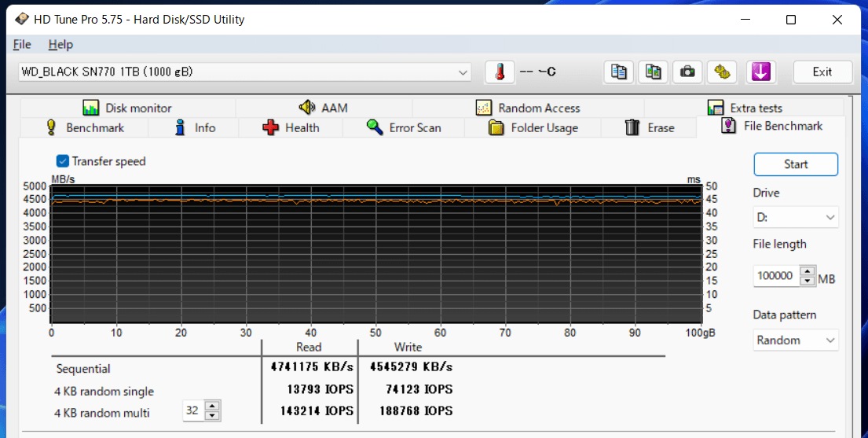Open the Drive D: dropdown
This screenshot has width=868, height=438.
point(796,217)
